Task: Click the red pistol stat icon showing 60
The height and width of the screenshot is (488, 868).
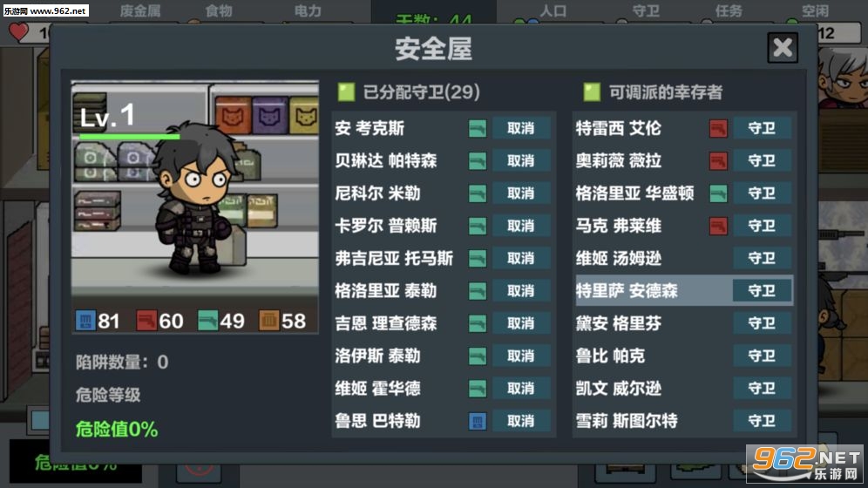Action: [146, 321]
